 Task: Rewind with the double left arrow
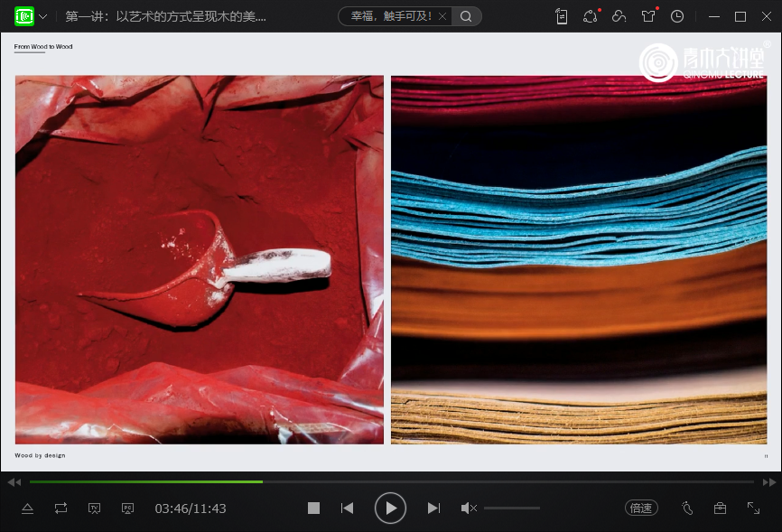click(x=14, y=482)
